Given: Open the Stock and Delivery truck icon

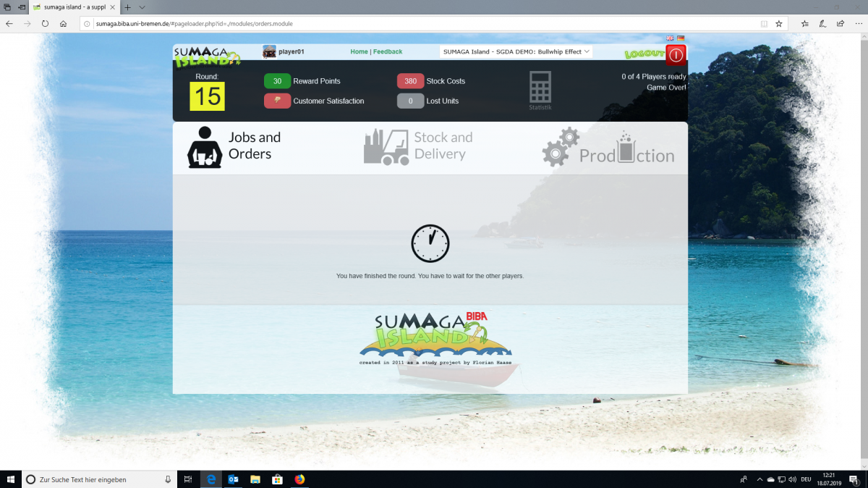Looking at the screenshot, I should (386, 146).
